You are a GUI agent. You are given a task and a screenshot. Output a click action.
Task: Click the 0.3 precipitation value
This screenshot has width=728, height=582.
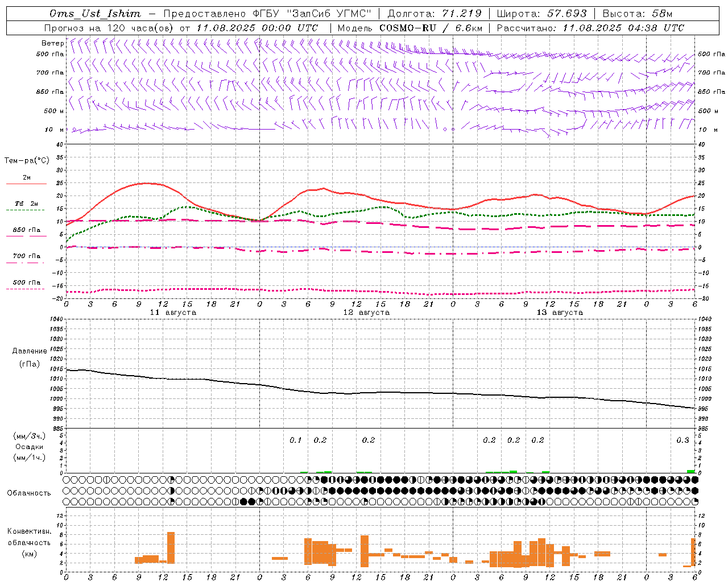pyautogui.click(x=682, y=440)
